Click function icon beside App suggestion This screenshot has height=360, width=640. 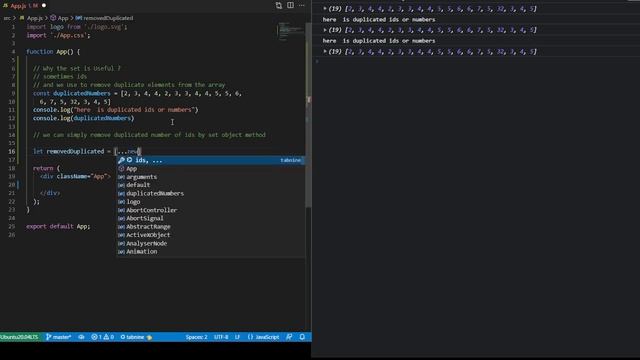pyautogui.click(x=121, y=169)
